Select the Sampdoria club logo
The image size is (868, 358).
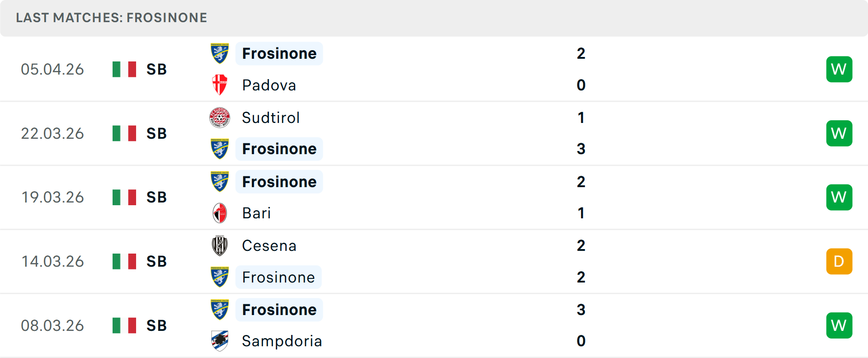tap(220, 341)
